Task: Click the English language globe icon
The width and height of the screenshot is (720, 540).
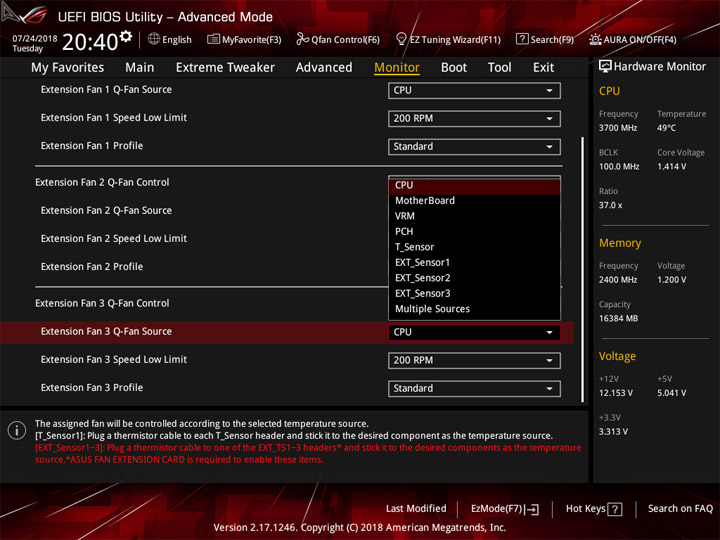Action: pyautogui.click(x=154, y=39)
